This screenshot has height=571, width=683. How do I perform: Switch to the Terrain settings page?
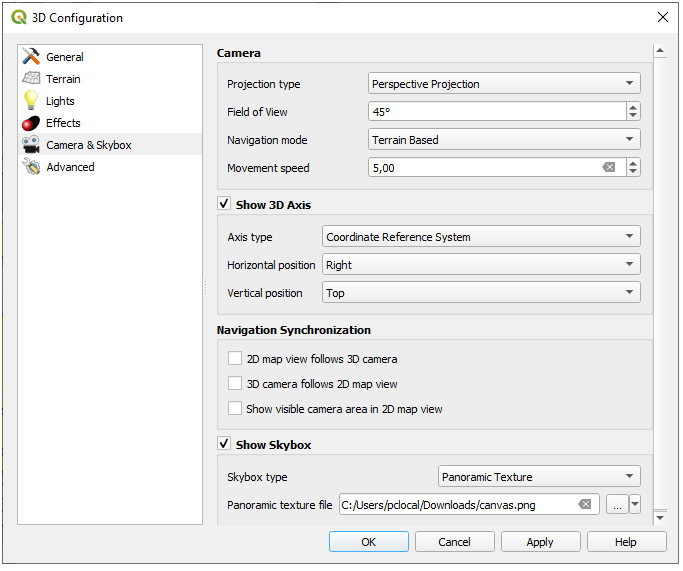(x=63, y=79)
